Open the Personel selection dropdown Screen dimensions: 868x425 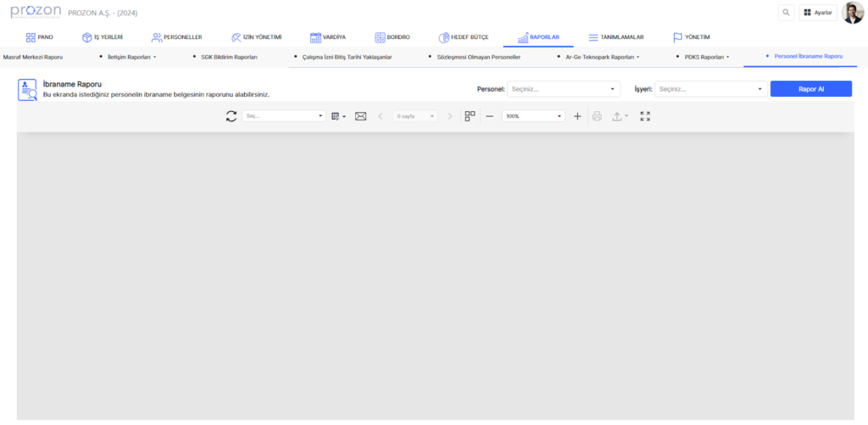[x=564, y=89]
